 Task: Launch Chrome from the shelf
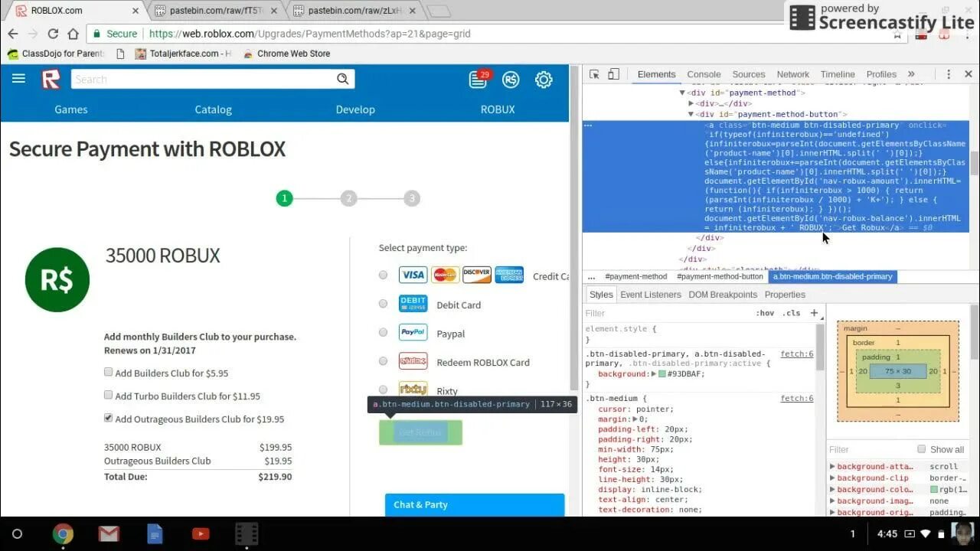63,533
